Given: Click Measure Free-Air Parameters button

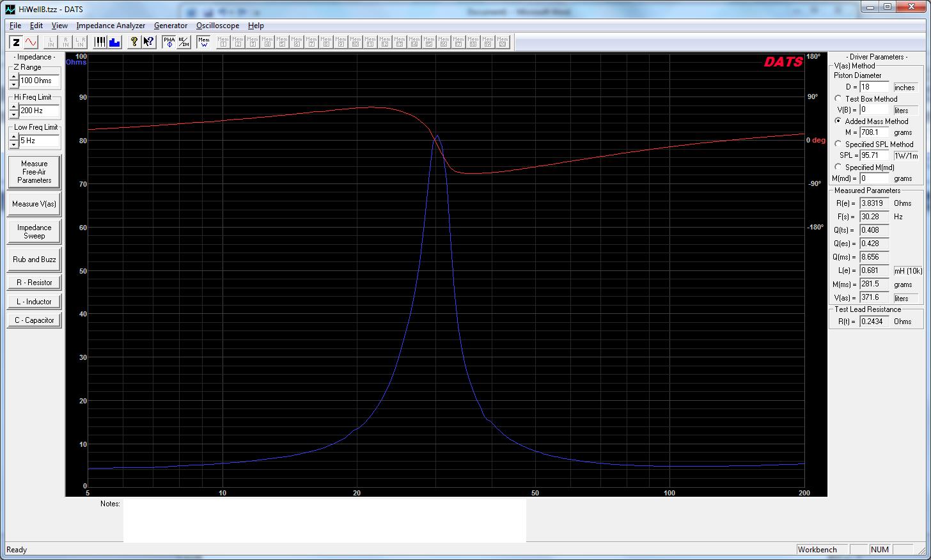Looking at the screenshot, I should pos(34,172).
